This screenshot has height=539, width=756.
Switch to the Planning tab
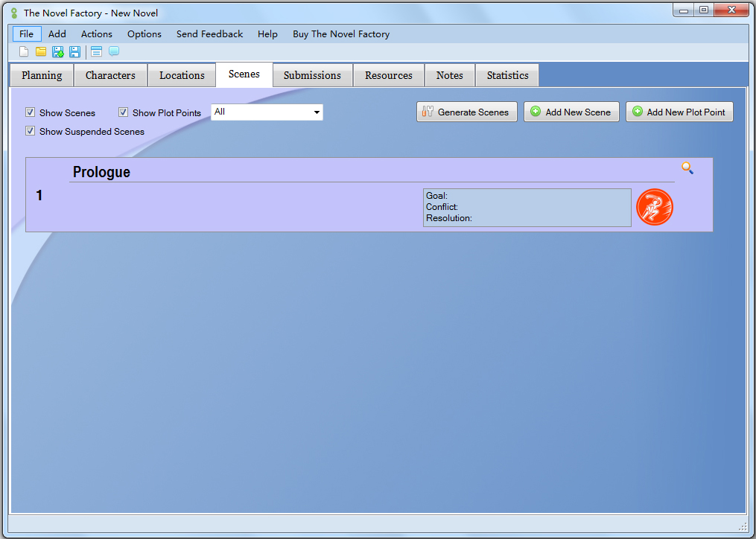42,75
